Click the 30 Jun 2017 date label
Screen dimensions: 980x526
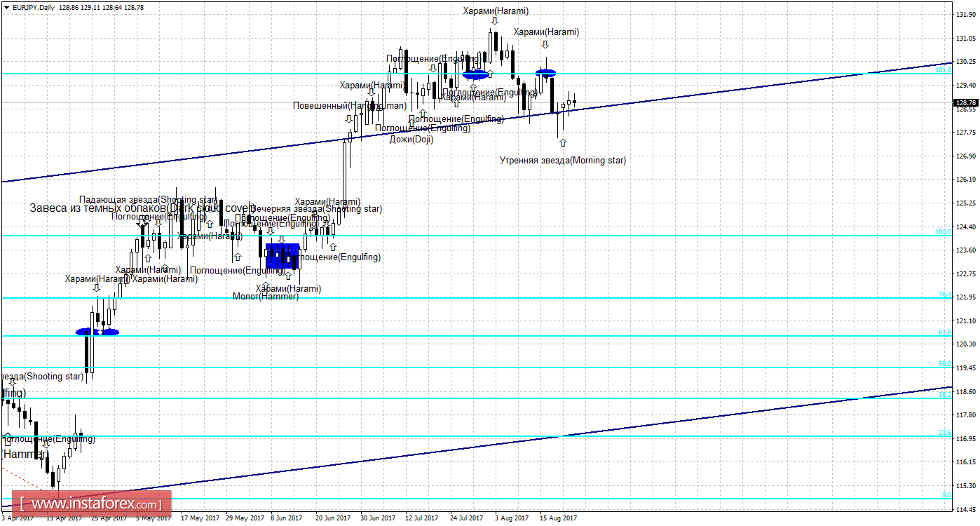(378, 518)
